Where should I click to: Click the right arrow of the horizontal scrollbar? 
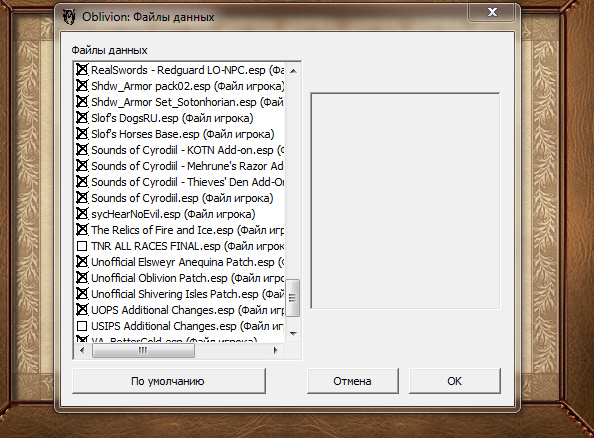coord(275,350)
